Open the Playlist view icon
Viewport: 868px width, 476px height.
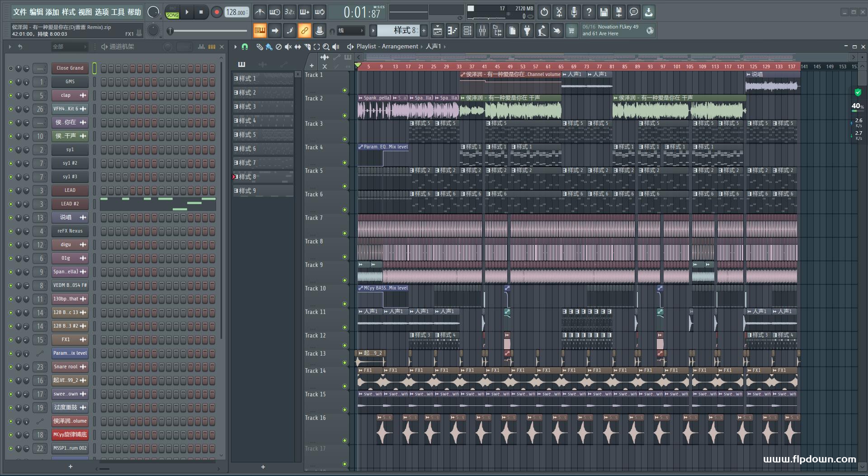(x=437, y=31)
